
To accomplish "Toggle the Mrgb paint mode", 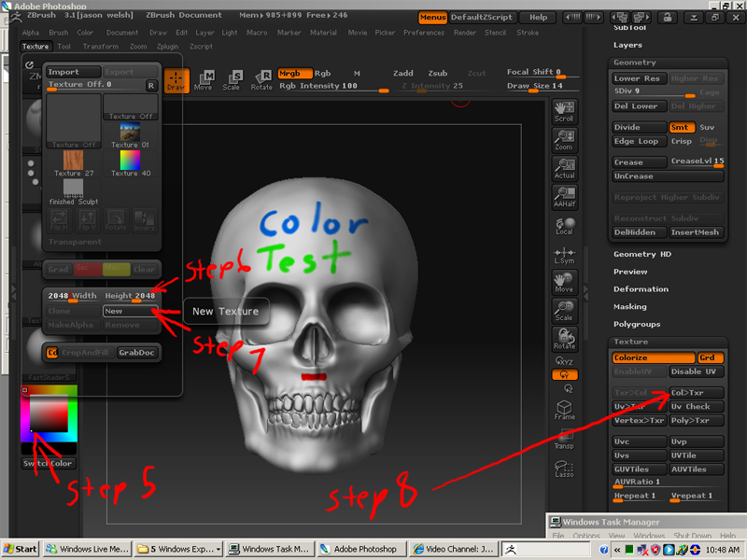I will (294, 74).
